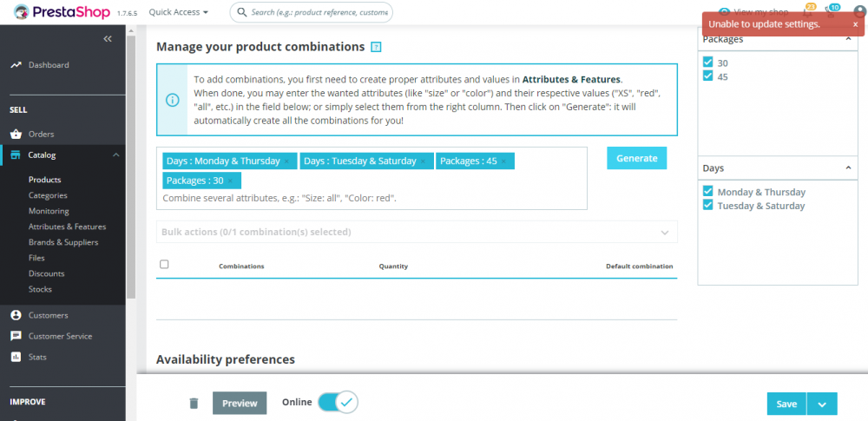Click the top search input field
The width and height of the screenshot is (868, 421).
pyautogui.click(x=317, y=12)
